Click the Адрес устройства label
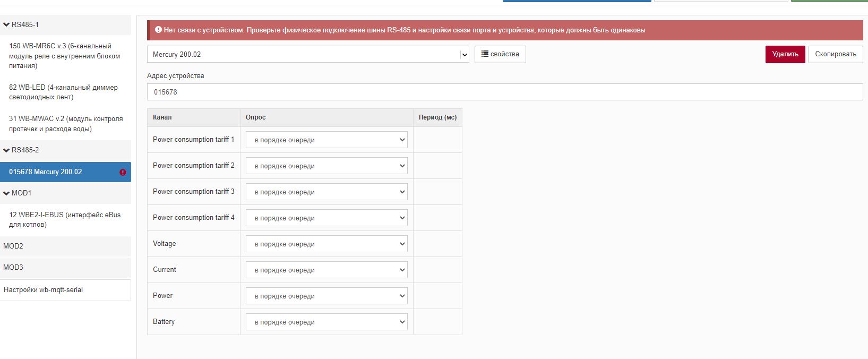Viewport: 868px width, 359px height. [176, 76]
